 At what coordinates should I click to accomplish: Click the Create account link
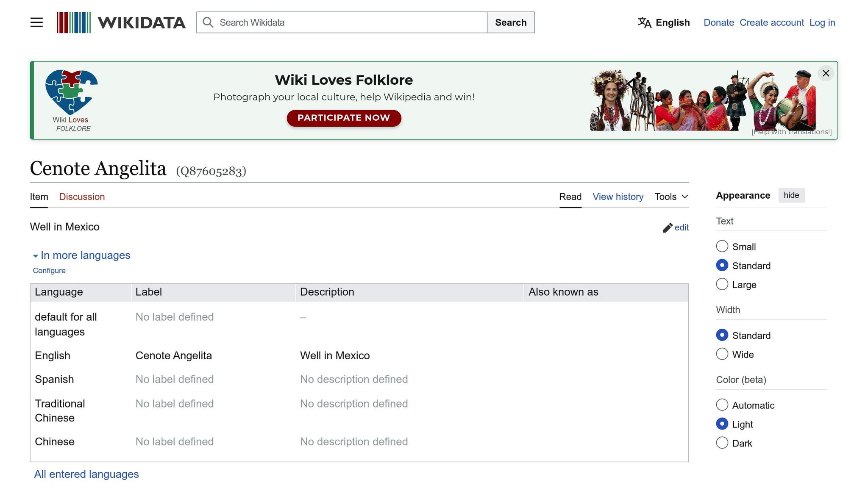click(x=771, y=22)
